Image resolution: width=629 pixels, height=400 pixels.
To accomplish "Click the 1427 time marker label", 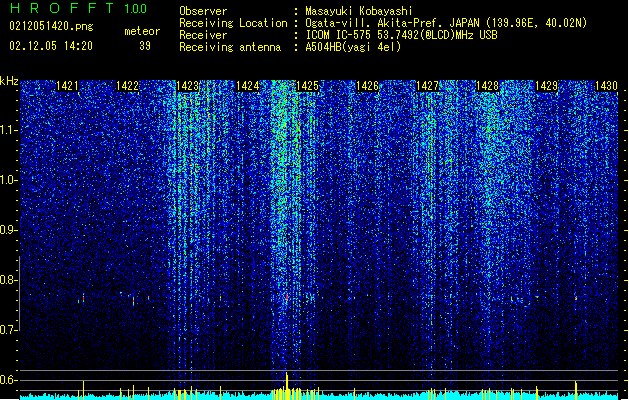I will [427, 86].
